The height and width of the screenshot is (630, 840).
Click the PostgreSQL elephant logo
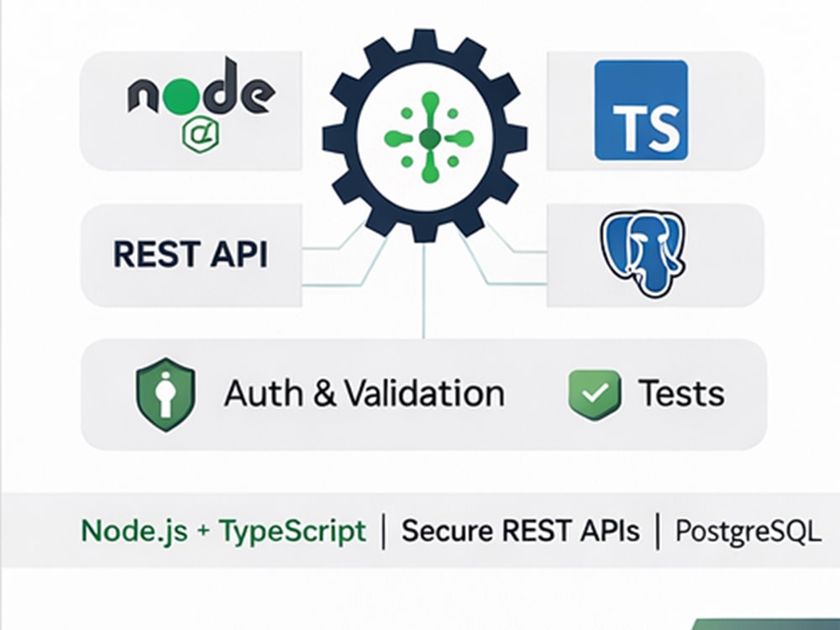[x=643, y=254]
